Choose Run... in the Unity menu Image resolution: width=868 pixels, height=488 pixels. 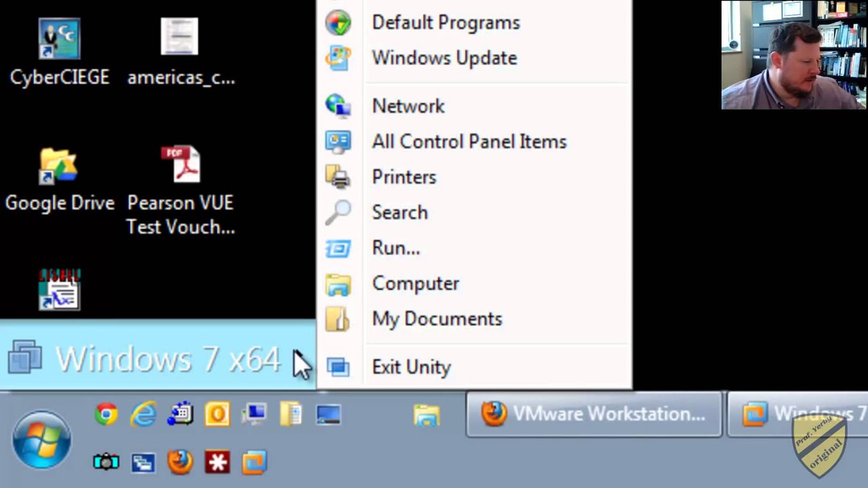pyautogui.click(x=475, y=247)
